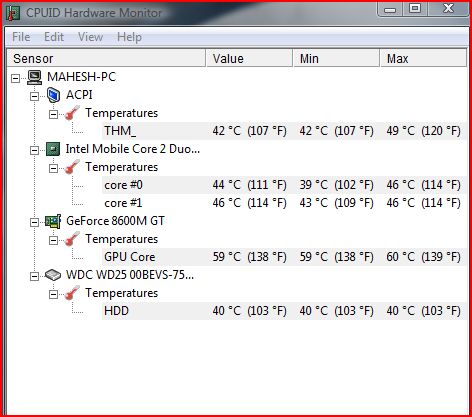Collapse Temperatures under Intel Mobile Core 2 Duo
The image size is (472, 417).
click(53, 168)
